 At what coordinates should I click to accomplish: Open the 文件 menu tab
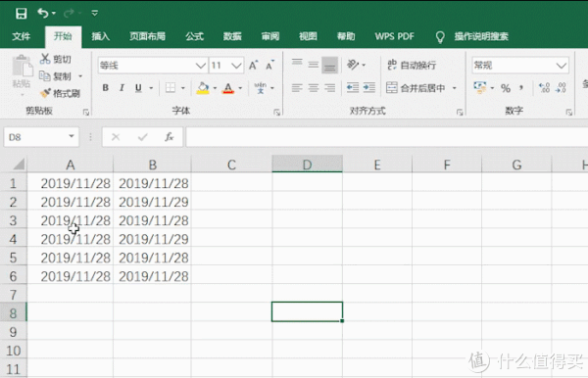point(21,36)
